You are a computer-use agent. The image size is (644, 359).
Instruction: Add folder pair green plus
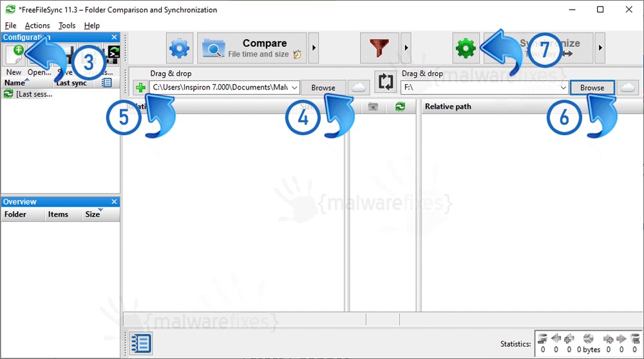pyautogui.click(x=140, y=87)
